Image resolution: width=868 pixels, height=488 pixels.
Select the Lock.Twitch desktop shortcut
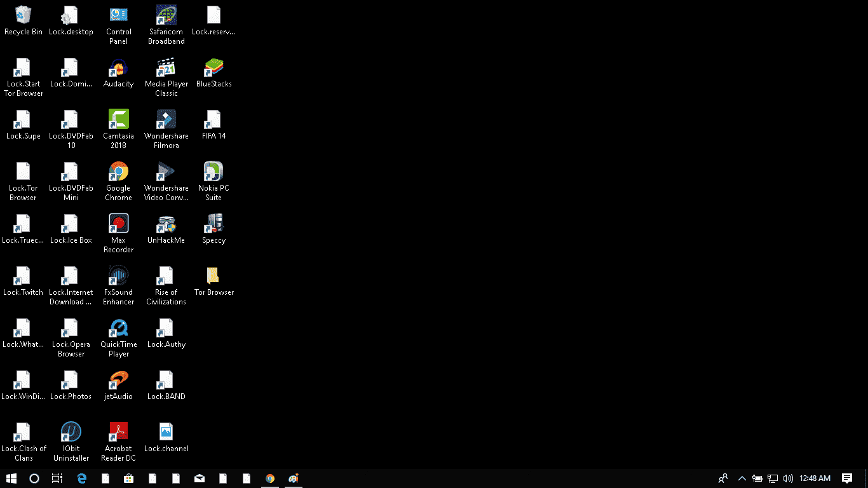coord(24,281)
